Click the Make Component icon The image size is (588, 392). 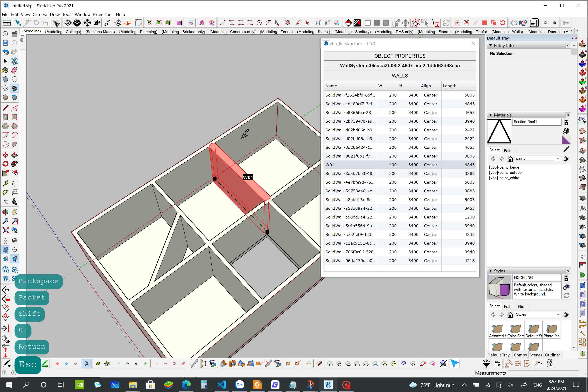(15, 61)
